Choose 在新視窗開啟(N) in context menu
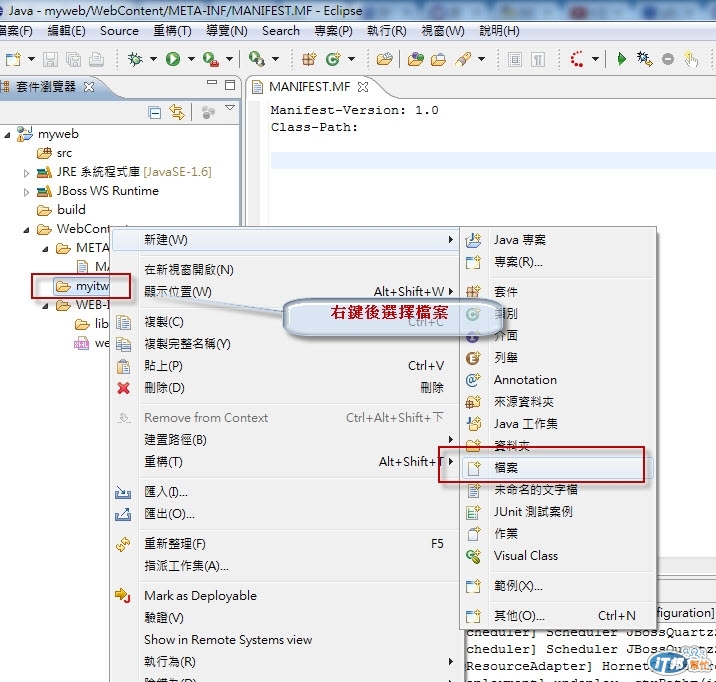This screenshot has width=716, height=682. pyautogui.click(x=285, y=270)
